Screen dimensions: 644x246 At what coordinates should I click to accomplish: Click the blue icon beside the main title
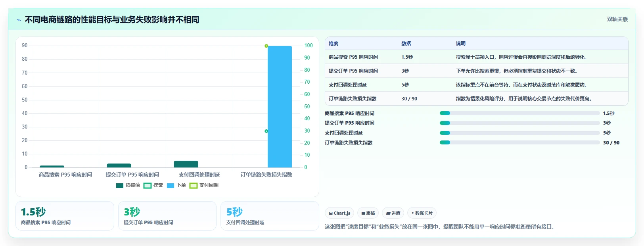19,20
